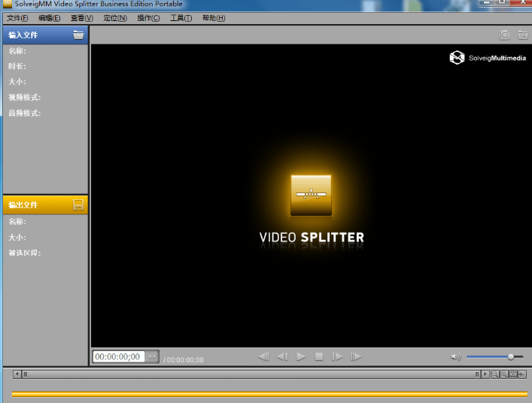Click the 输出文件 panel header
This screenshot has height=403, width=532.
point(45,205)
